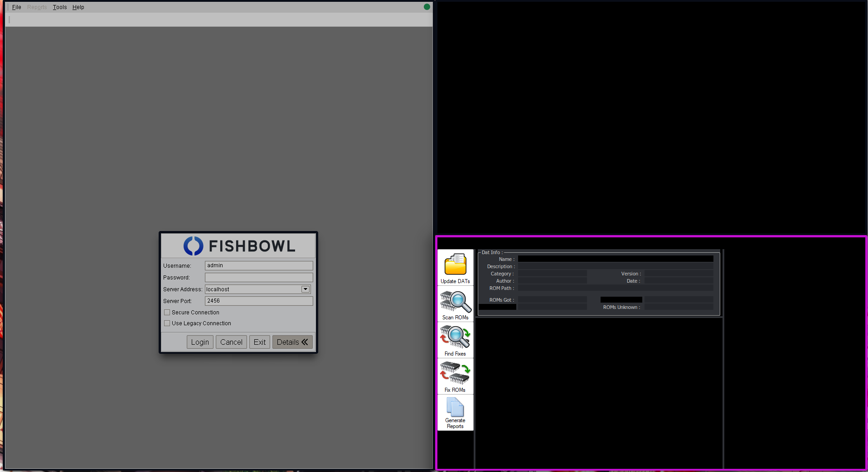
Task: Click the "Author :" label in Dat Info
Action: [505, 281]
